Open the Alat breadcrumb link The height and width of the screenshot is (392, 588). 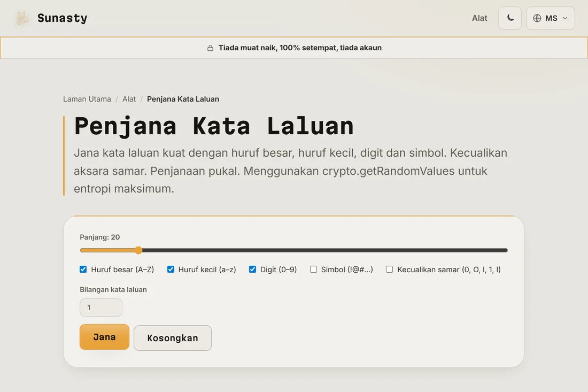pos(129,99)
